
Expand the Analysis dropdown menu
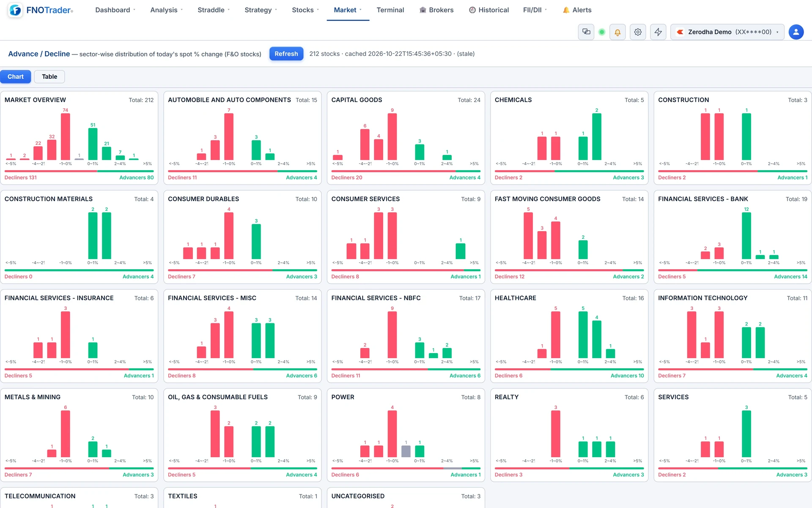167,10
